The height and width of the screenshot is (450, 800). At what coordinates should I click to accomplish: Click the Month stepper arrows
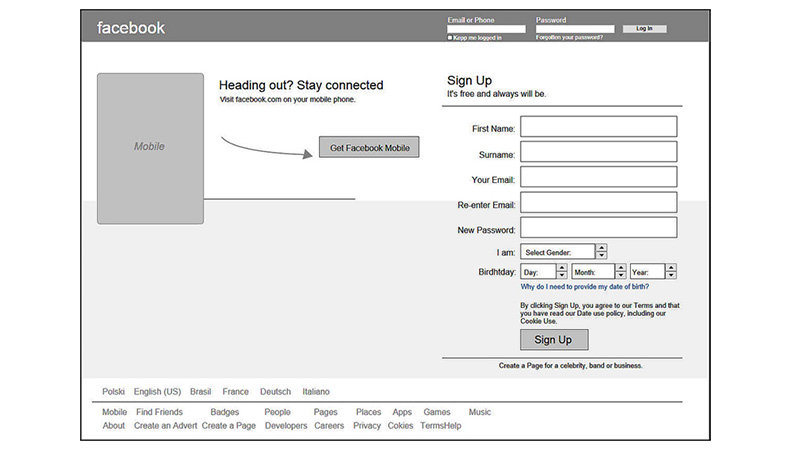tap(620, 271)
